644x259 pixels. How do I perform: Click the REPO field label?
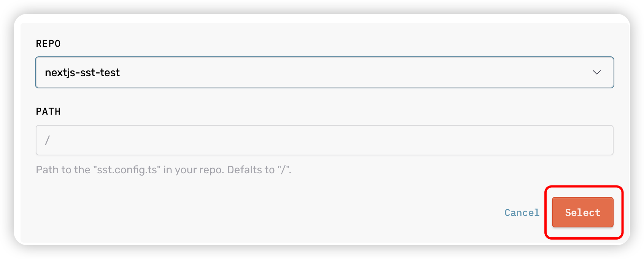pos(48,44)
